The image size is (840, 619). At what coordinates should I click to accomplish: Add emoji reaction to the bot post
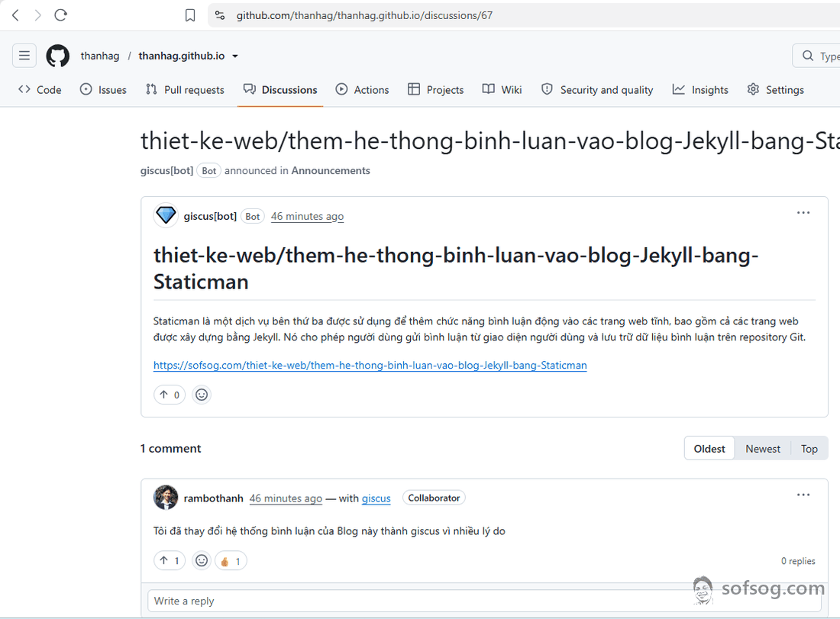point(202,395)
